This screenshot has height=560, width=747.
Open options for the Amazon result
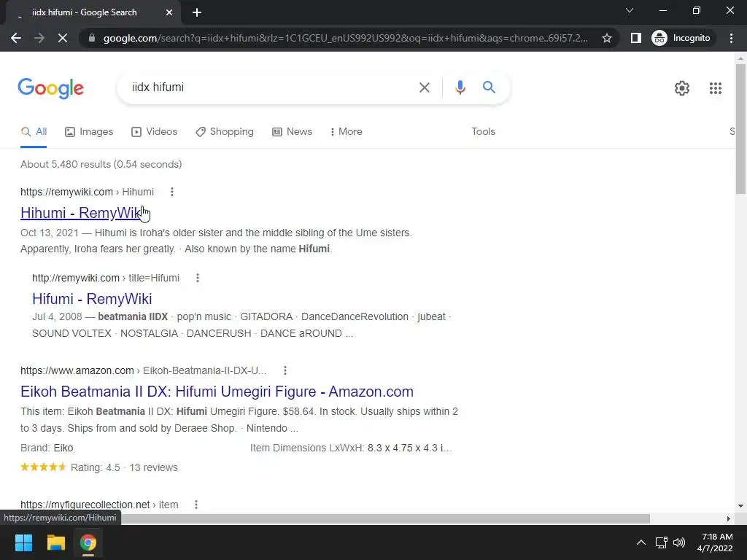[x=285, y=370]
